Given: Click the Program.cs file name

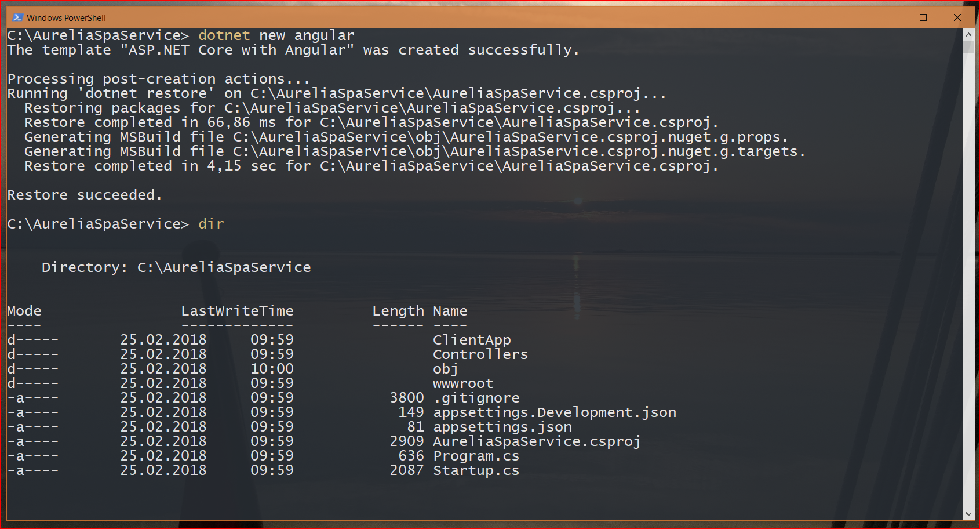Looking at the screenshot, I should tap(476, 456).
